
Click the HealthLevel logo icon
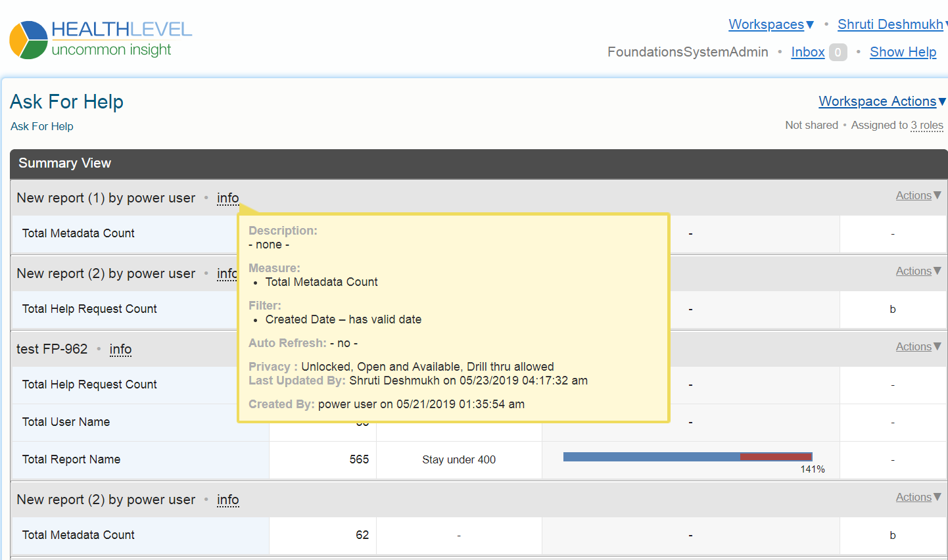tap(28, 40)
